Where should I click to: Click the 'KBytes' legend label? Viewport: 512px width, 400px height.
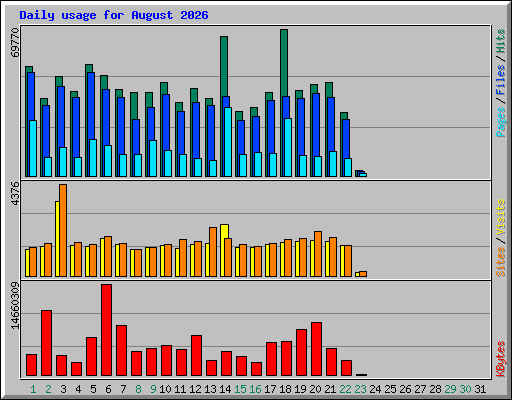[501, 359]
